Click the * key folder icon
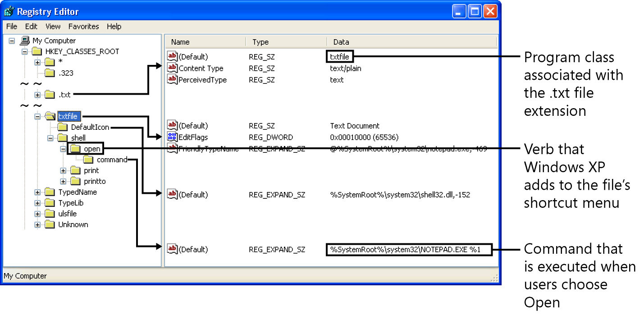 click(50, 62)
